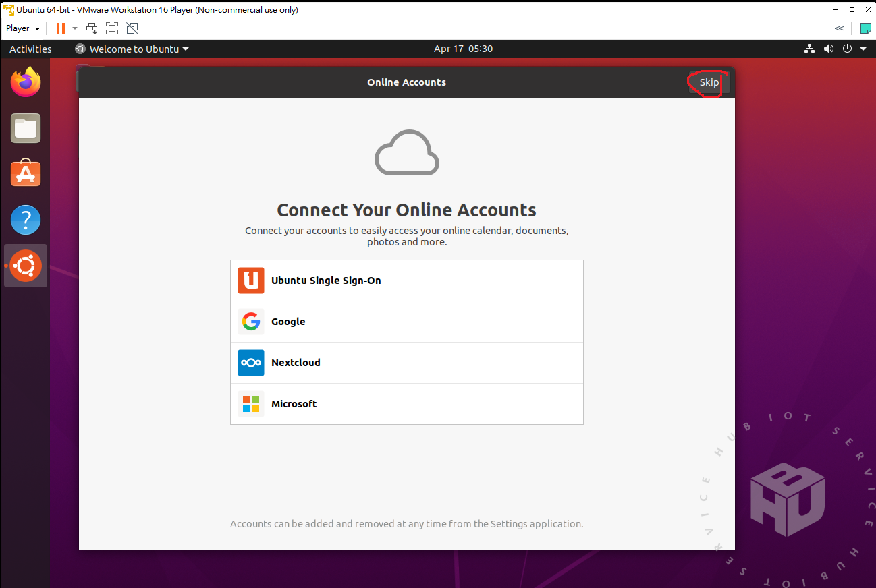Connect a Microsoft account
Viewport: 876px width, 588px height.
[x=407, y=404]
